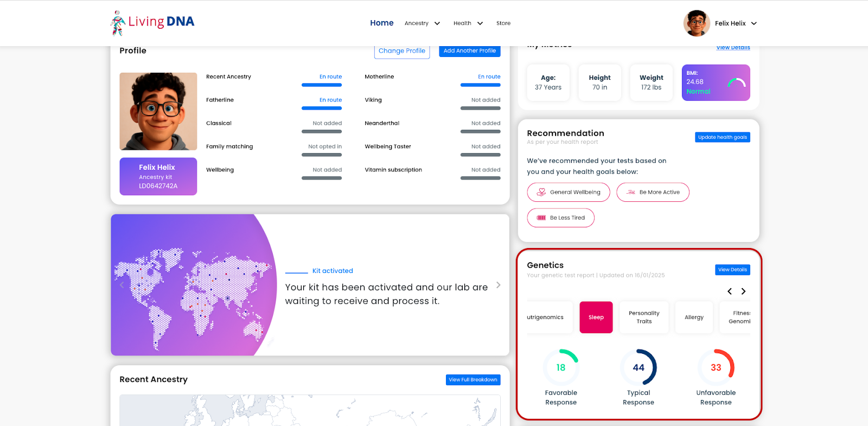Open the Ancestry menu

[x=417, y=23]
